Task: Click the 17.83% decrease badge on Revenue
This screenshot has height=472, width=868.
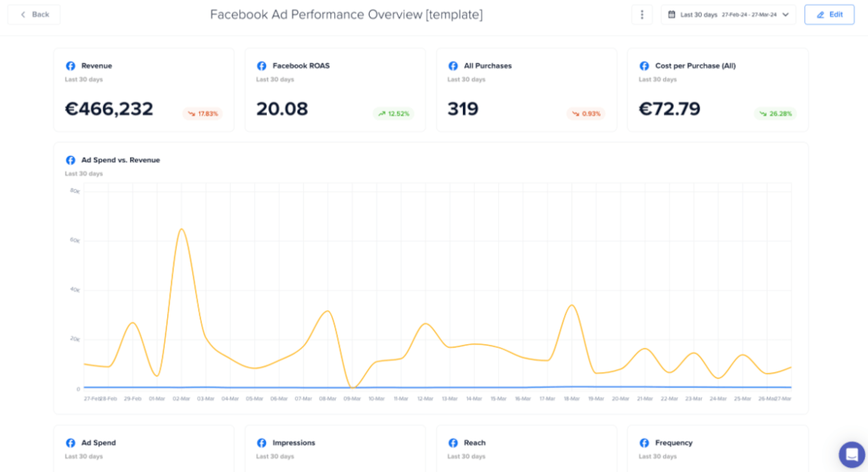Action: coord(203,113)
